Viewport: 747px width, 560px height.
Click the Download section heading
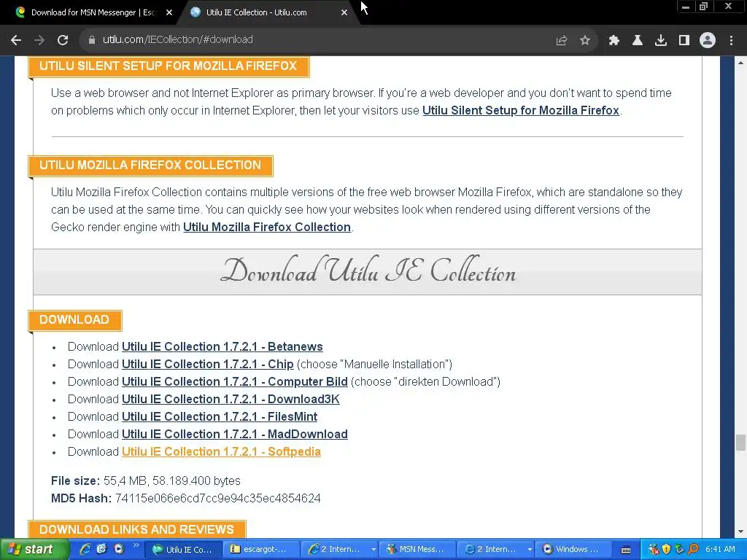coord(75,320)
